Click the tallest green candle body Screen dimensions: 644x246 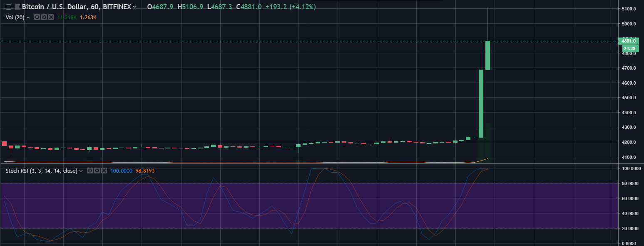point(481,103)
